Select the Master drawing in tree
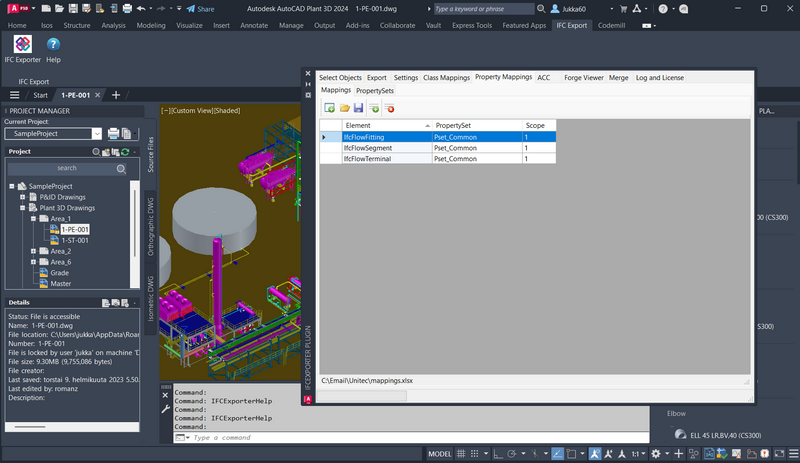 pos(60,284)
